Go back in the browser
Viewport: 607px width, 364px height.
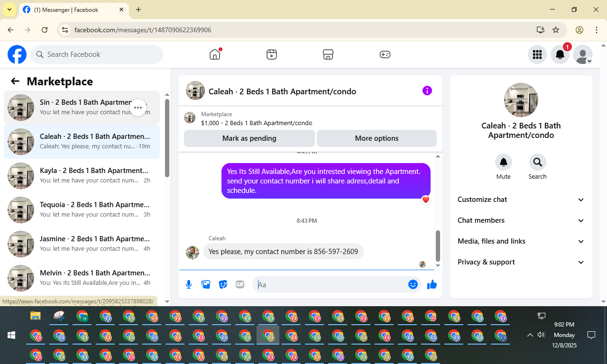pyautogui.click(x=10, y=30)
